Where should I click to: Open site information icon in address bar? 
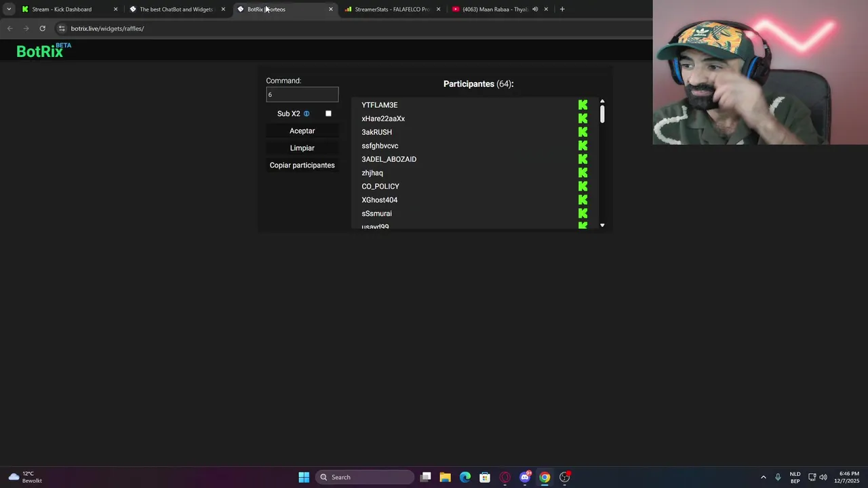[x=62, y=28]
